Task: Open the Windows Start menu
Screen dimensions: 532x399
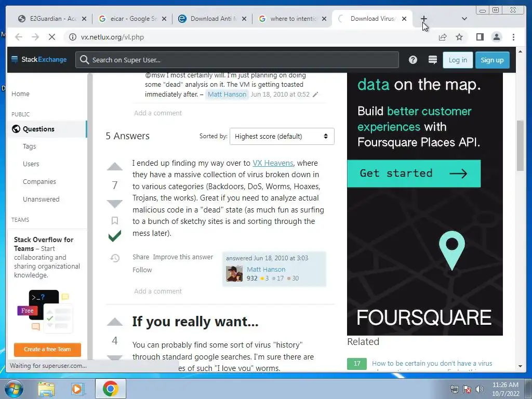Action: coord(13,389)
